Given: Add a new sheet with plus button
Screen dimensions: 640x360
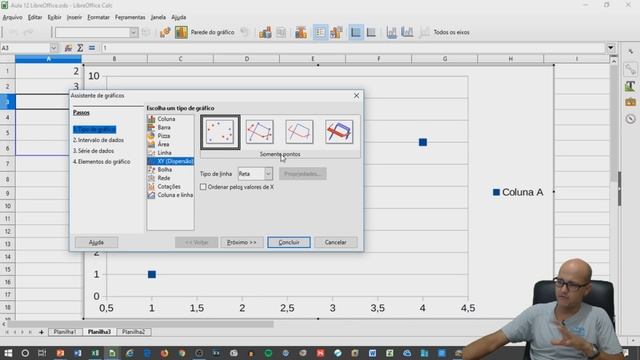Looking at the screenshot, I should coord(41,332).
